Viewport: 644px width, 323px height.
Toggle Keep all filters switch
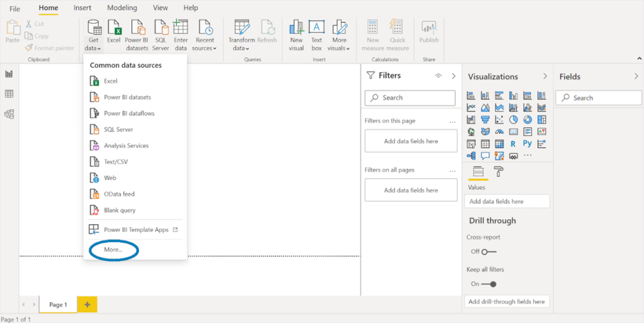[x=488, y=284]
